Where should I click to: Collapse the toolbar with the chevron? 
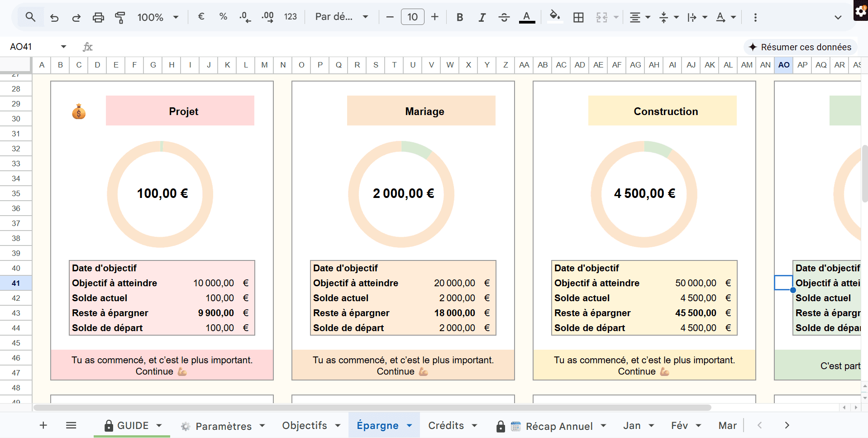click(838, 17)
